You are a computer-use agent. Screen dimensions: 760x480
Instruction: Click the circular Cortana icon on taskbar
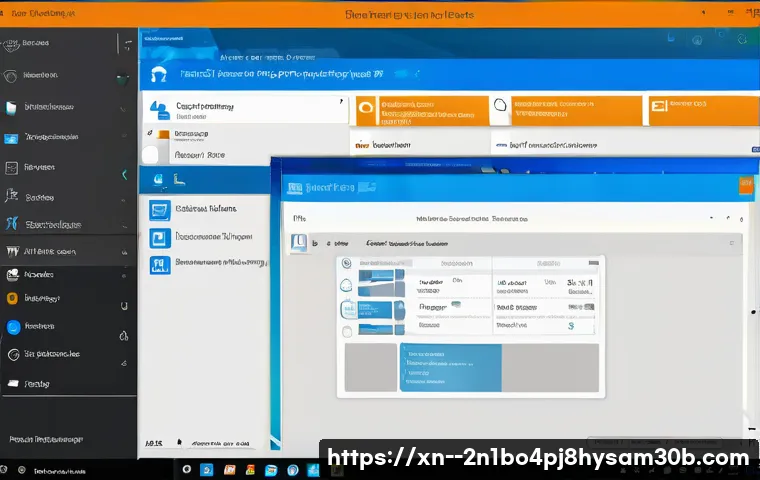coord(186,468)
